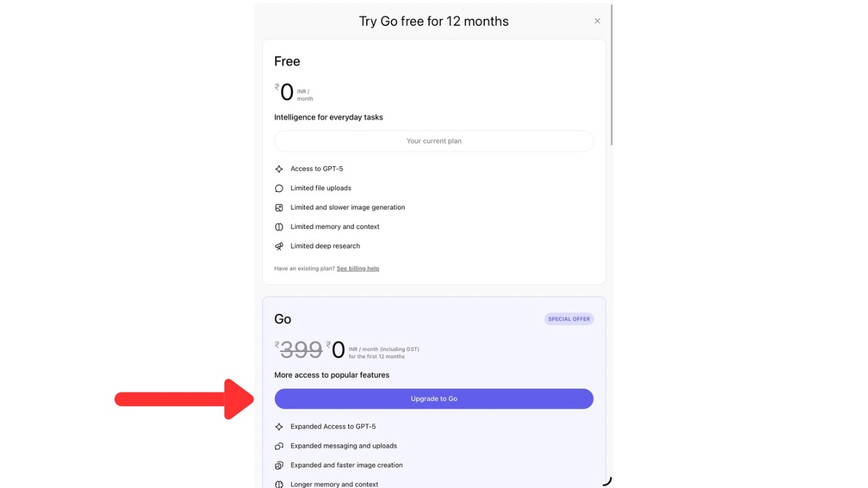Click the picture icon beside Limited image generation
This screenshot has width=868, height=488.
[279, 207]
